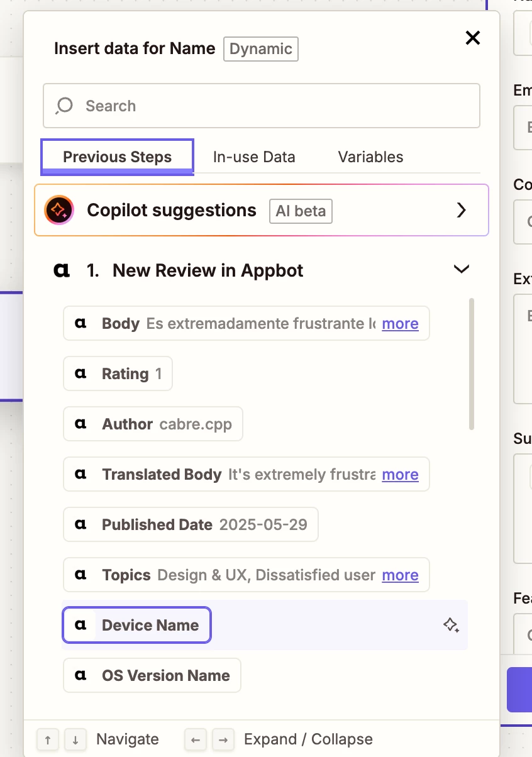Open Copilot suggestions
This screenshot has height=757, width=532.
click(262, 210)
